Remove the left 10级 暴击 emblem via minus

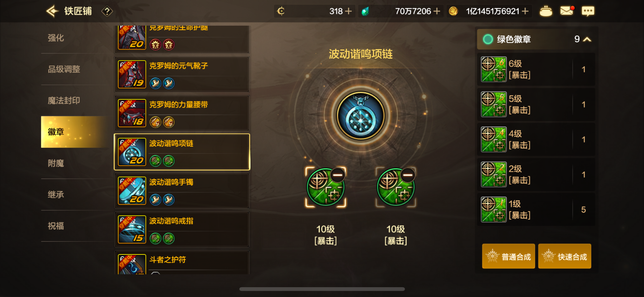338,175
